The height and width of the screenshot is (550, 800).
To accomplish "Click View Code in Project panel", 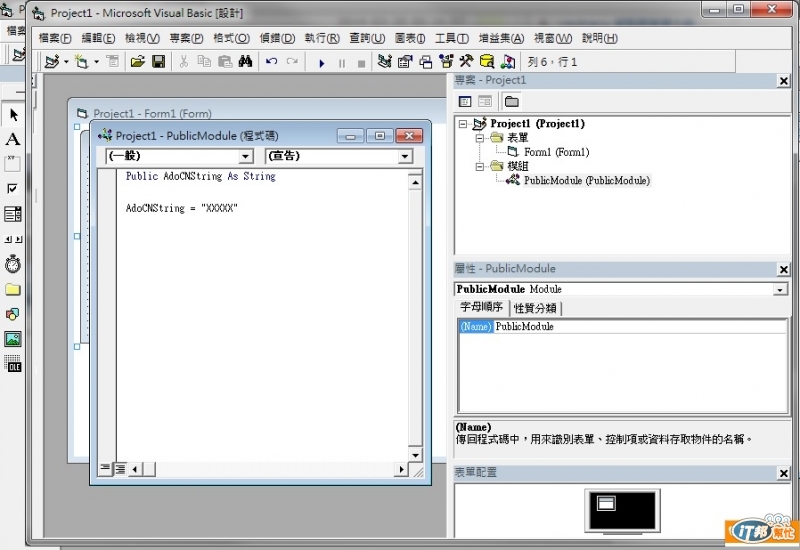I will tap(465, 101).
